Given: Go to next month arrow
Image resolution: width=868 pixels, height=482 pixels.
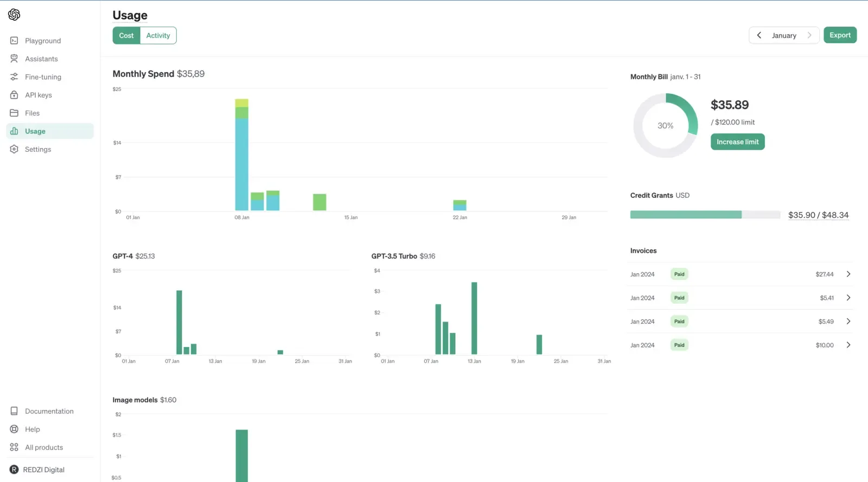Looking at the screenshot, I should click(809, 35).
